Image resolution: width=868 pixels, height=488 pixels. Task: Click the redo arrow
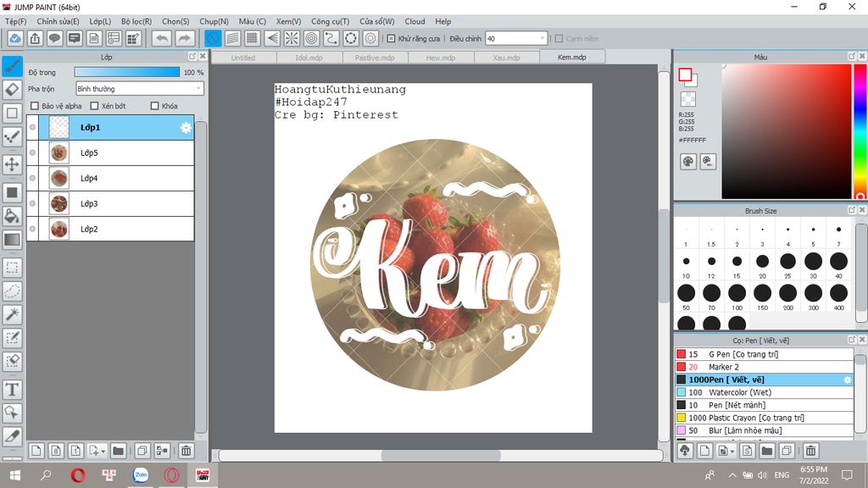(x=185, y=38)
